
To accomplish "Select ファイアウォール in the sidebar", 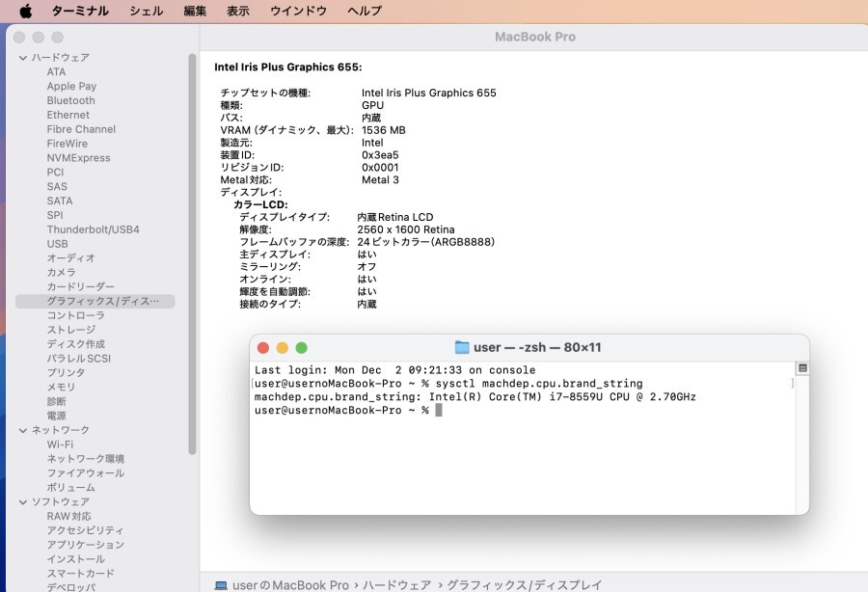I will [x=86, y=473].
